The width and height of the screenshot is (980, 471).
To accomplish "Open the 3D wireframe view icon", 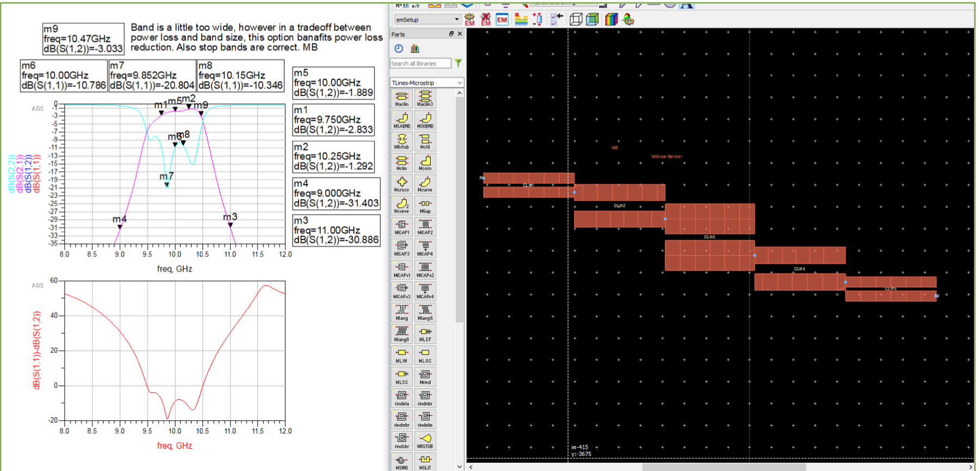I will point(576,20).
